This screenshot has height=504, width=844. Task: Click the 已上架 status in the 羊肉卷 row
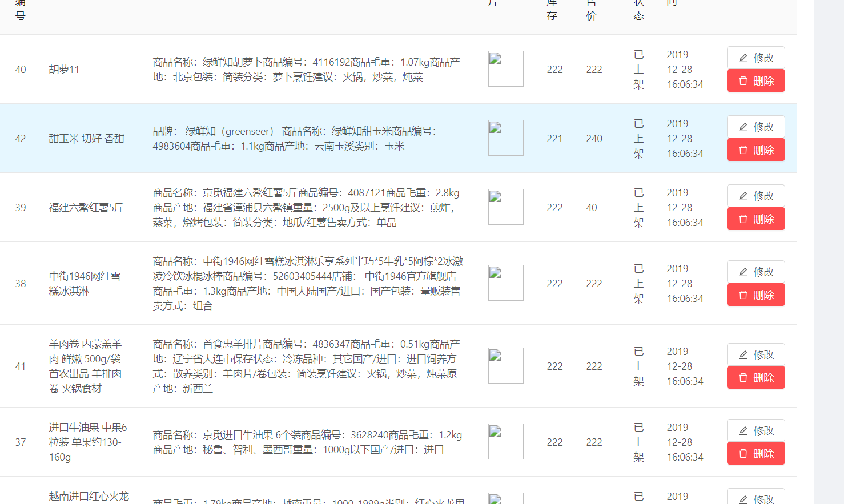coord(639,366)
